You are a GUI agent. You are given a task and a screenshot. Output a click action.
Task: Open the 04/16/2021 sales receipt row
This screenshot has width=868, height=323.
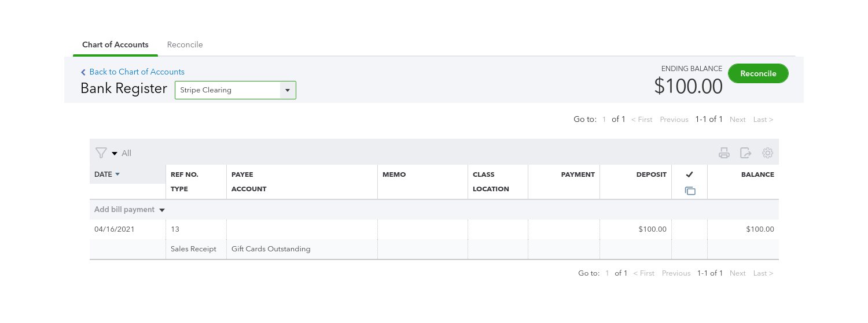click(115, 229)
